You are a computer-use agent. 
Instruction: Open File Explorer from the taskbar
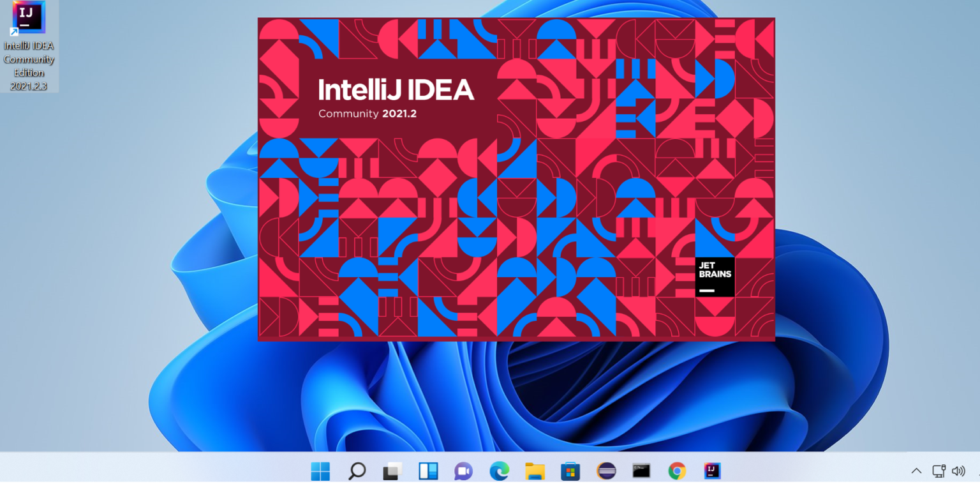pyautogui.click(x=535, y=471)
